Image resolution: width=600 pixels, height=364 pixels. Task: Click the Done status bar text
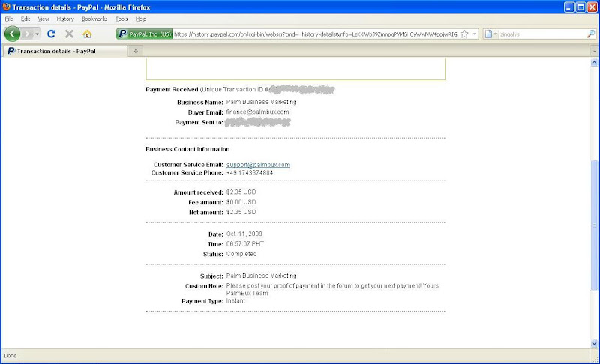click(x=10, y=356)
